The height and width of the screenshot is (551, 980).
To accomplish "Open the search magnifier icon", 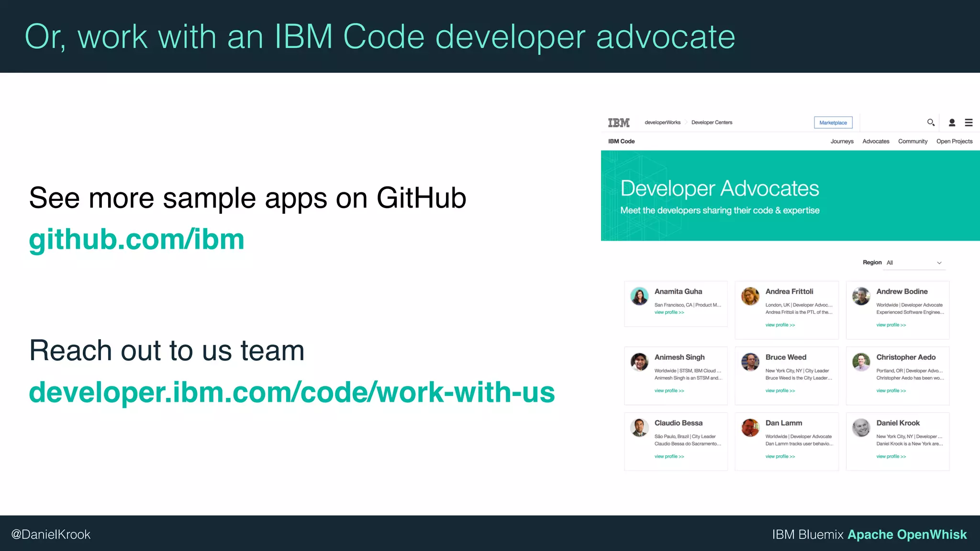I will click(931, 122).
